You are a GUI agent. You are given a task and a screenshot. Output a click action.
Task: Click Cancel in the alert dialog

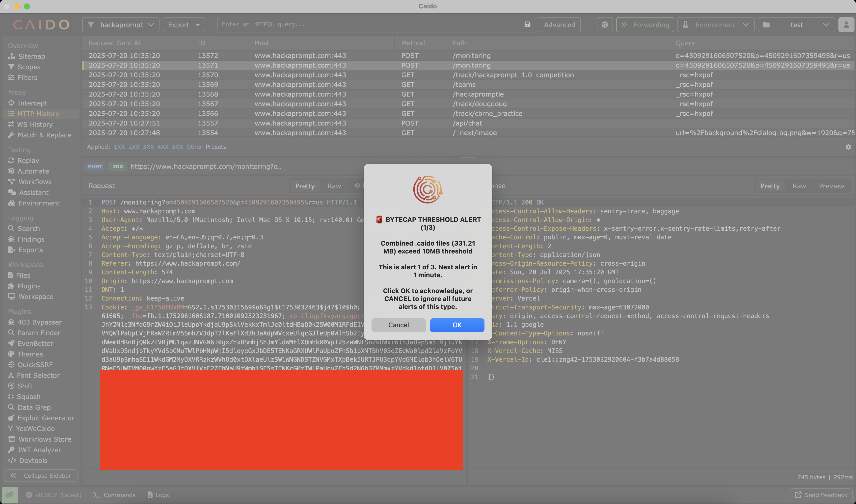(398, 325)
